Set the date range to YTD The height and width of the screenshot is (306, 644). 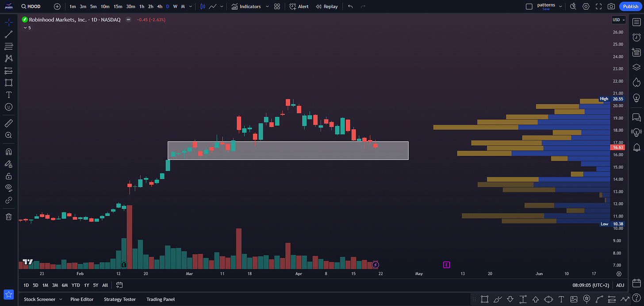coord(76,285)
